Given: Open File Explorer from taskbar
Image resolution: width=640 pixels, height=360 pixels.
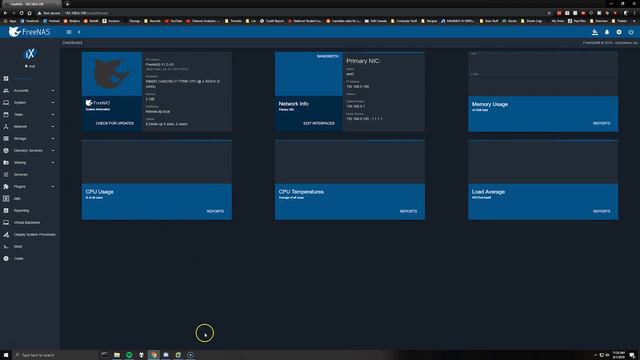Looking at the screenshot, I should click(x=117, y=355).
